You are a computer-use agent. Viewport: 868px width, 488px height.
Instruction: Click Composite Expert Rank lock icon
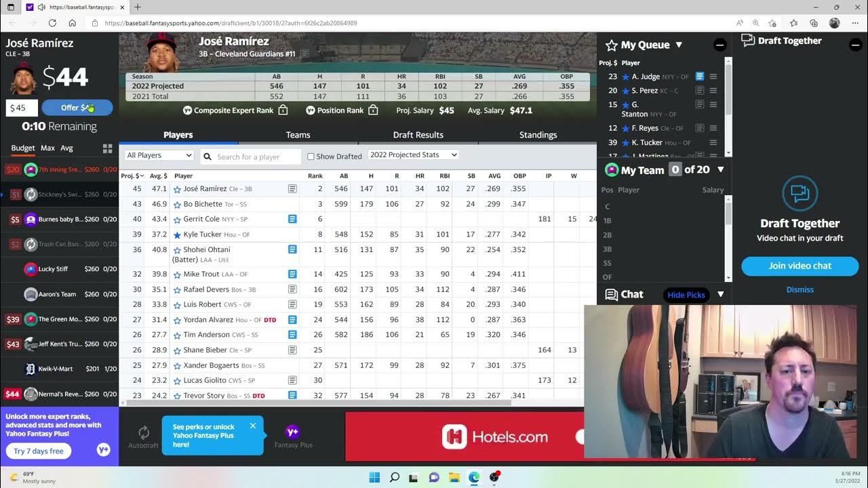(x=283, y=110)
